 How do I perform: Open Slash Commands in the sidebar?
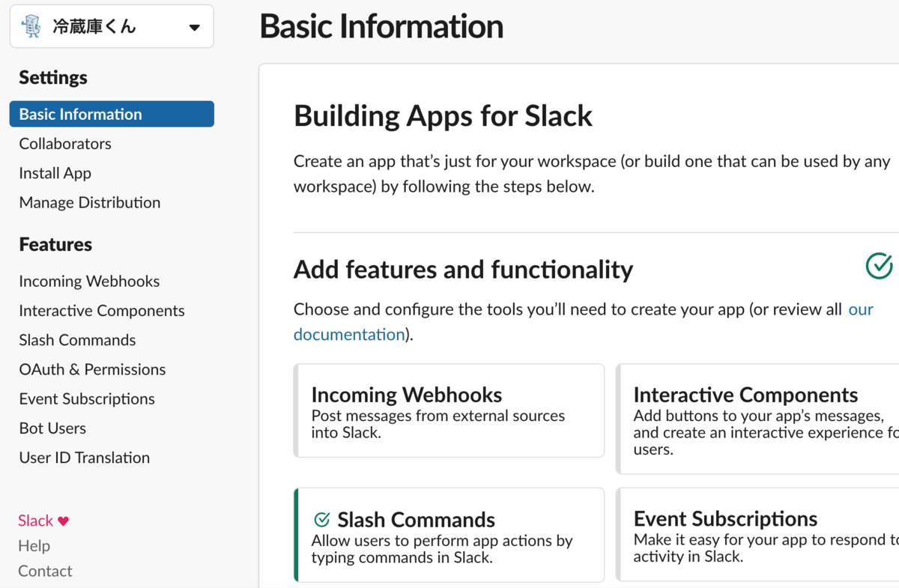[77, 340]
